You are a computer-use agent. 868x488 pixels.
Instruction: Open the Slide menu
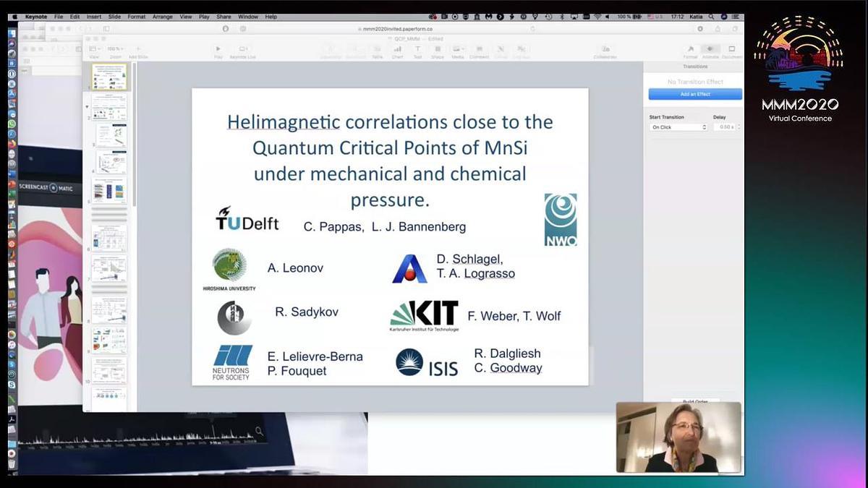[x=115, y=16]
